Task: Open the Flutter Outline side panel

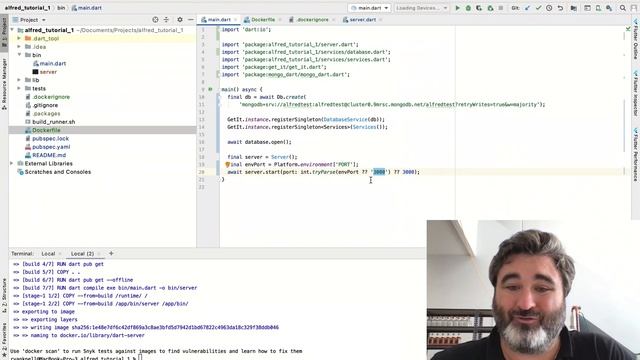Action: [636, 39]
